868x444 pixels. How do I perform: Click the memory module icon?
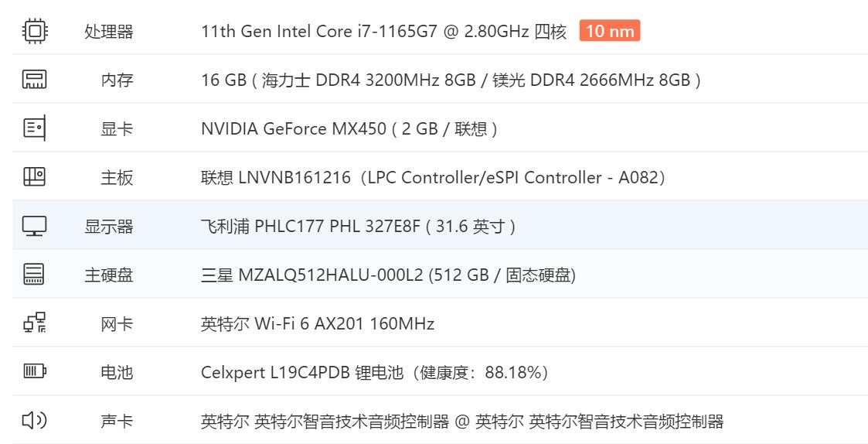pyautogui.click(x=34, y=80)
